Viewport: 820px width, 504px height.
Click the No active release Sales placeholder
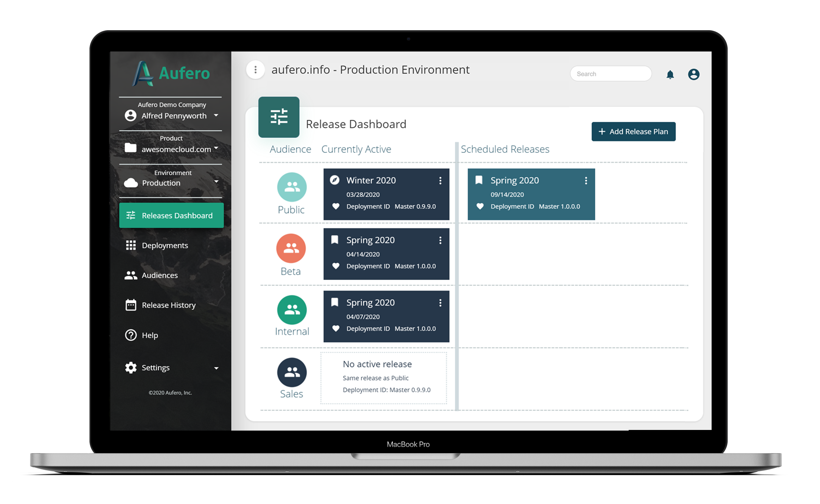[x=384, y=378]
